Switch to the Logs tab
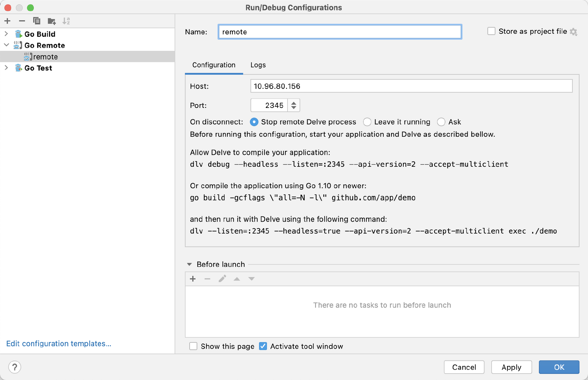Screen dimensions: 588x380 pyautogui.click(x=258, y=65)
